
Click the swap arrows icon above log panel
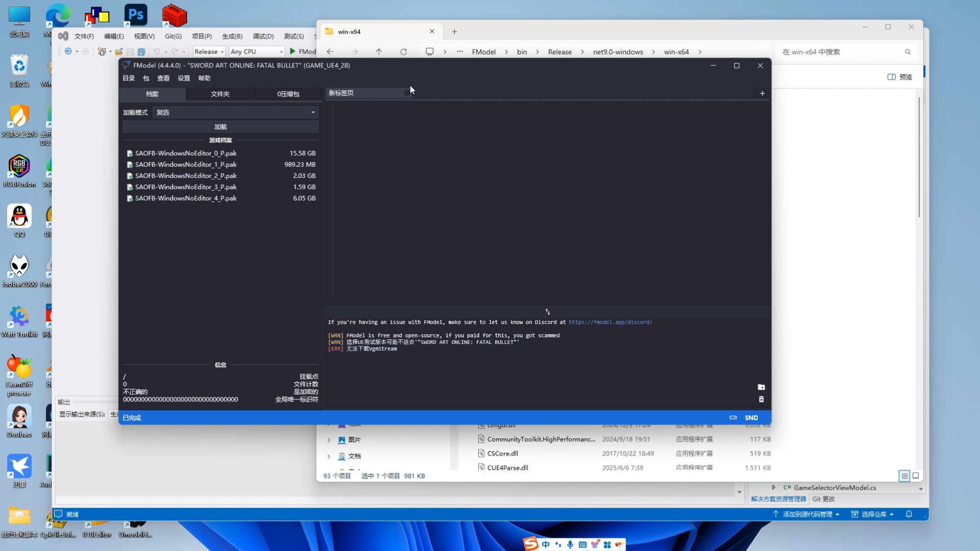547,312
